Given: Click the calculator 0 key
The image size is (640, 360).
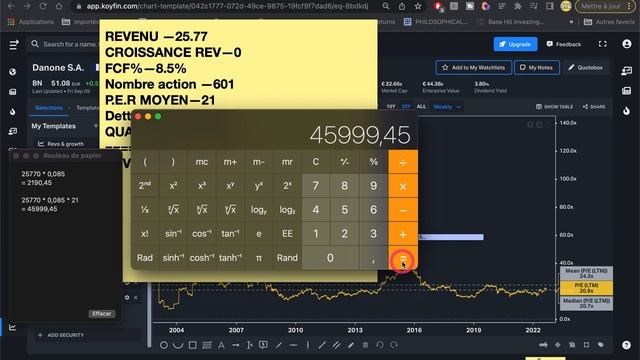Looking at the screenshot, I should pyautogui.click(x=330, y=258).
